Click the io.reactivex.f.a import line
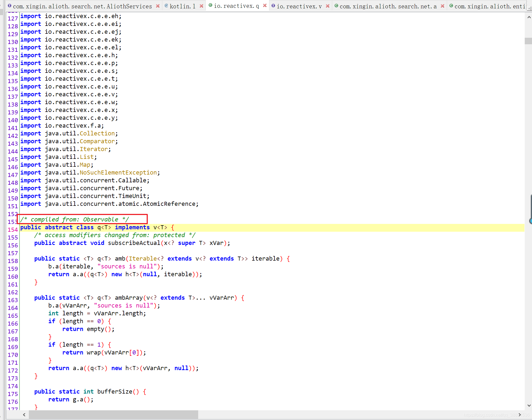The image size is (532, 420). point(62,126)
